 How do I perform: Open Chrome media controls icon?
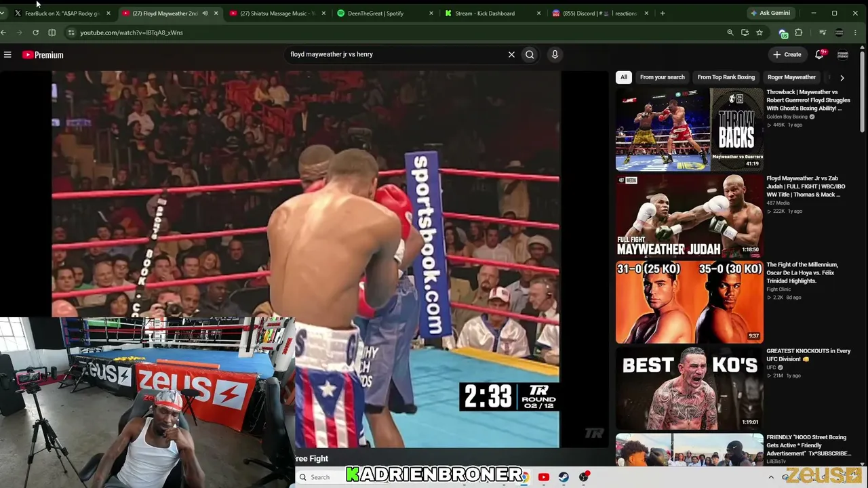tap(823, 33)
